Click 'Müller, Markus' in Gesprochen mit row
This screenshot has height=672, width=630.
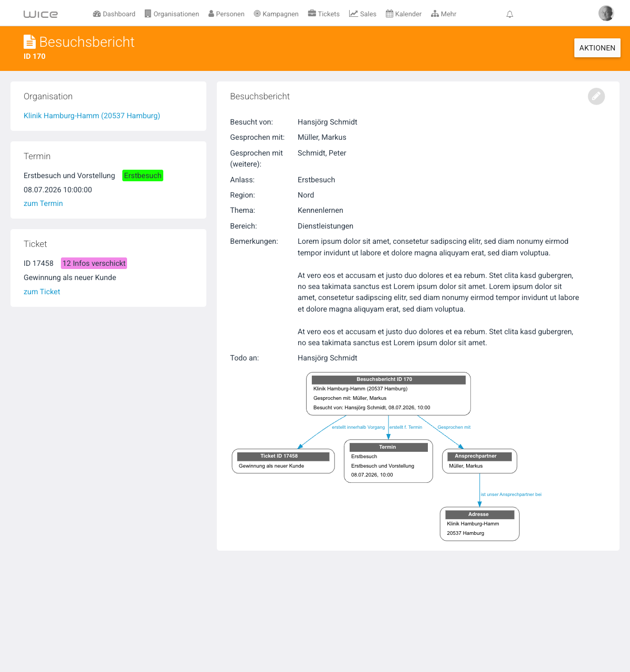pyautogui.click(x=322, y=137)
